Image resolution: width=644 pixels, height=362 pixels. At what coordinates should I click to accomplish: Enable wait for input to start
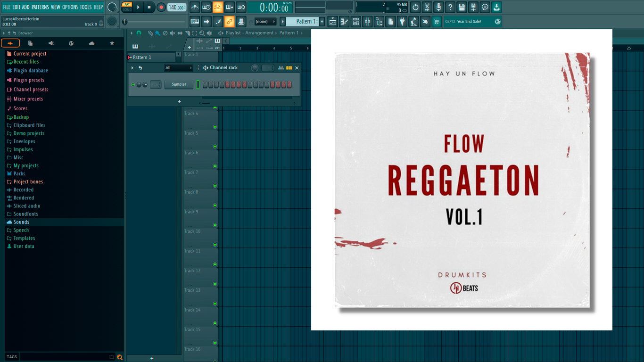click(x=206, y=7)
